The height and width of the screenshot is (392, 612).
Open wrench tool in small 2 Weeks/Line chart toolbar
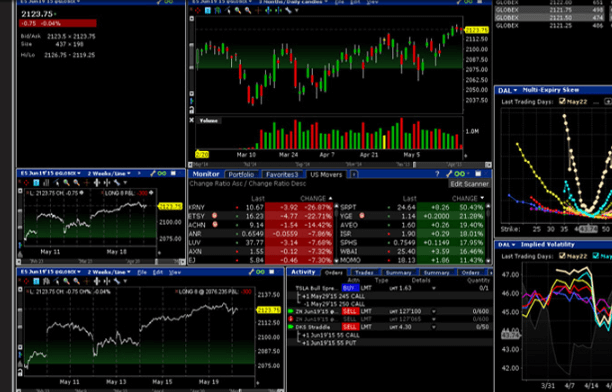(117, 183)
